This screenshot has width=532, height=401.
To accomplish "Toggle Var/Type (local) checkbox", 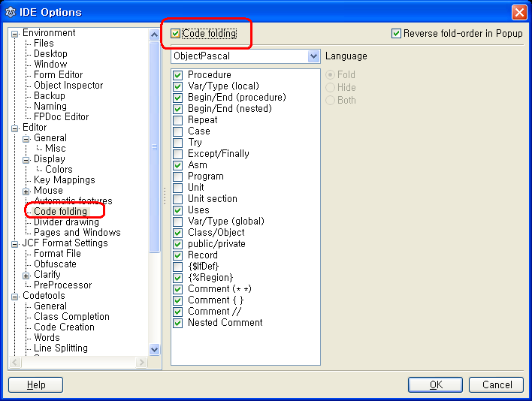I will click(177, 86).
